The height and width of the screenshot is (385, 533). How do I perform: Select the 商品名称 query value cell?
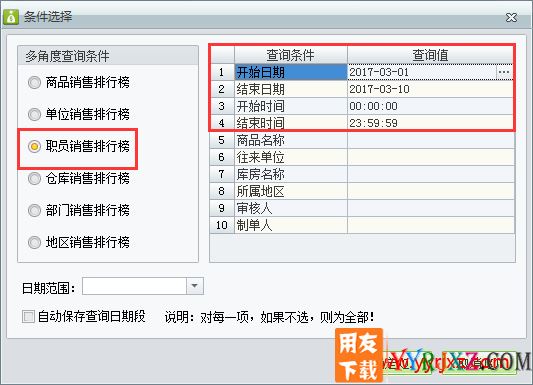pos(430,140)
